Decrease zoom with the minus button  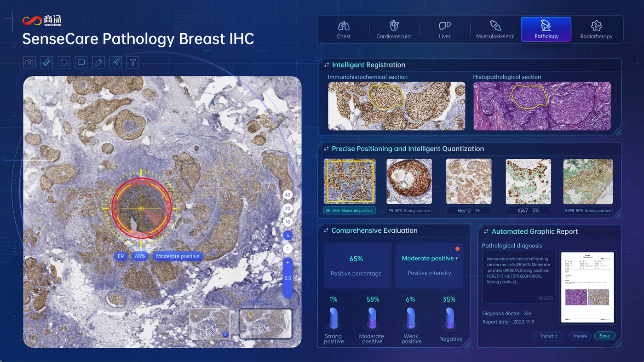tap(288, 293)
